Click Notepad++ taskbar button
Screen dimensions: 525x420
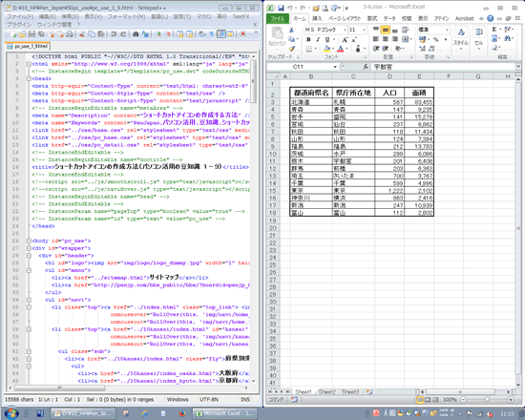pyautogui.click(x=83, y=413)
